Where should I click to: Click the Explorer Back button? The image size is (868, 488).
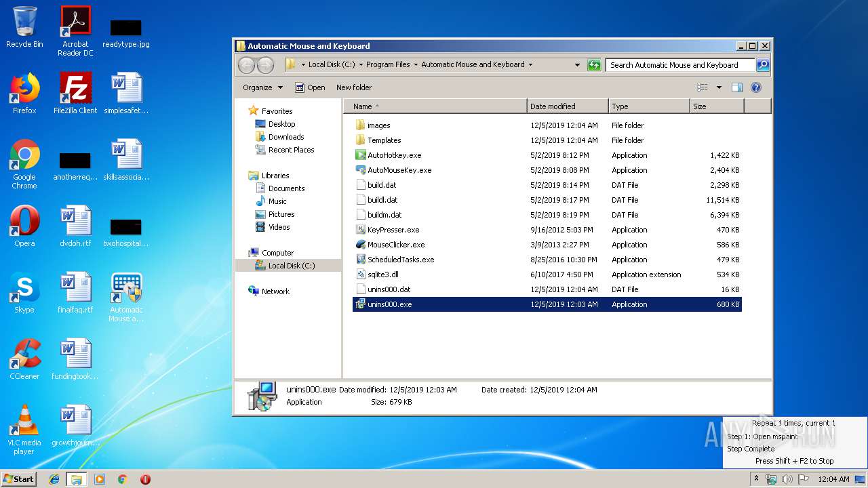tap(246, 65)
